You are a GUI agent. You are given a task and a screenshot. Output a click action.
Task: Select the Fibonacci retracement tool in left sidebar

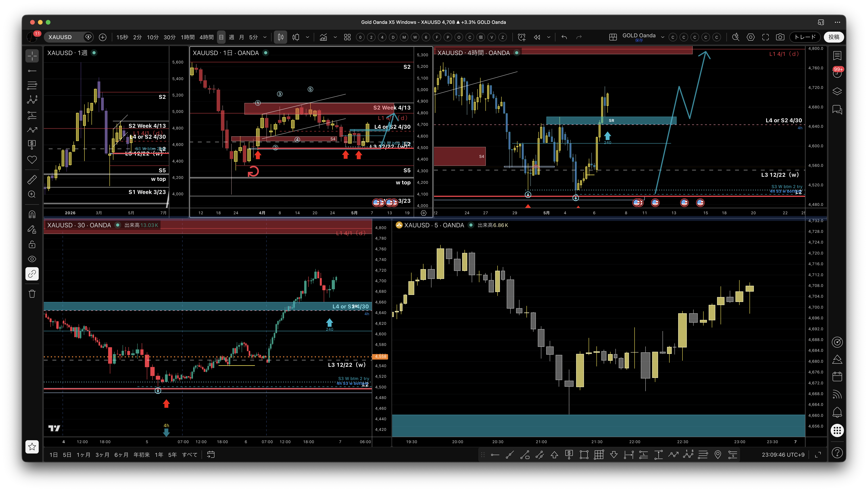(32, 85)
